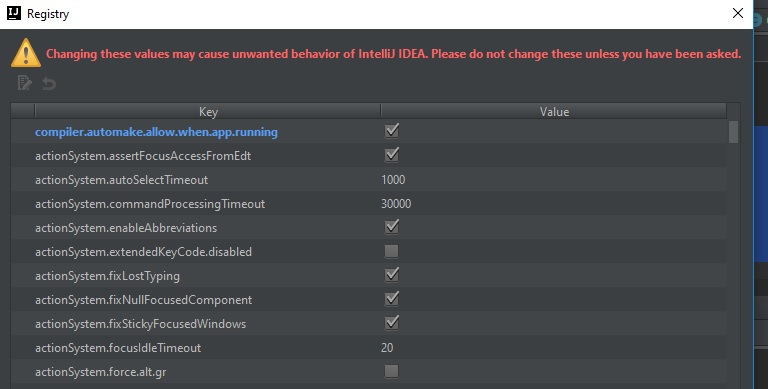This screenshot has width=768, height=389.
Task: Enable actionSystem.extendedKeyCode.disabled checkbox
Action: coord(391,251)
